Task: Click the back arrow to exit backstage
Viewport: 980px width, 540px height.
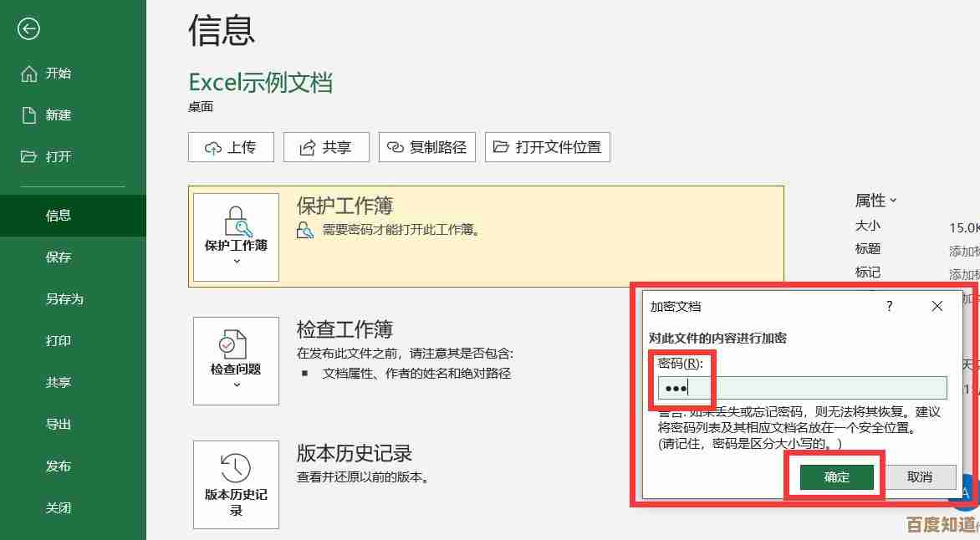Action: (x=28, y=28)
